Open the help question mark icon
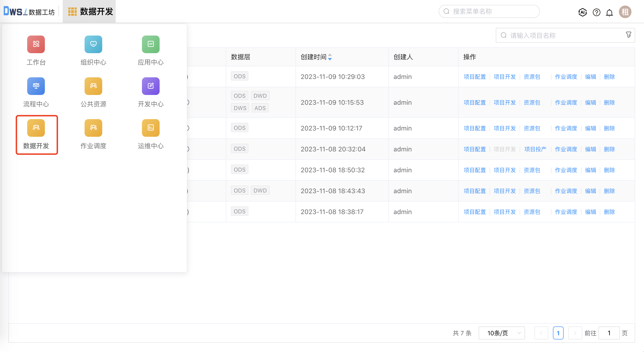This screenshot has height=352, width=644. 596,12
